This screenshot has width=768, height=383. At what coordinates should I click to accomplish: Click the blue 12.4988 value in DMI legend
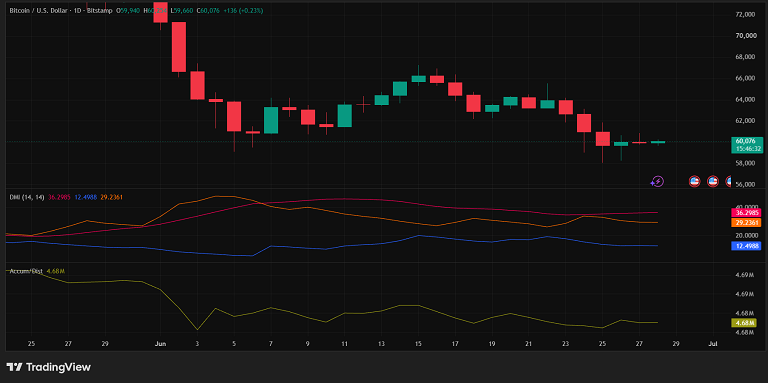click(x=86, y=197)
